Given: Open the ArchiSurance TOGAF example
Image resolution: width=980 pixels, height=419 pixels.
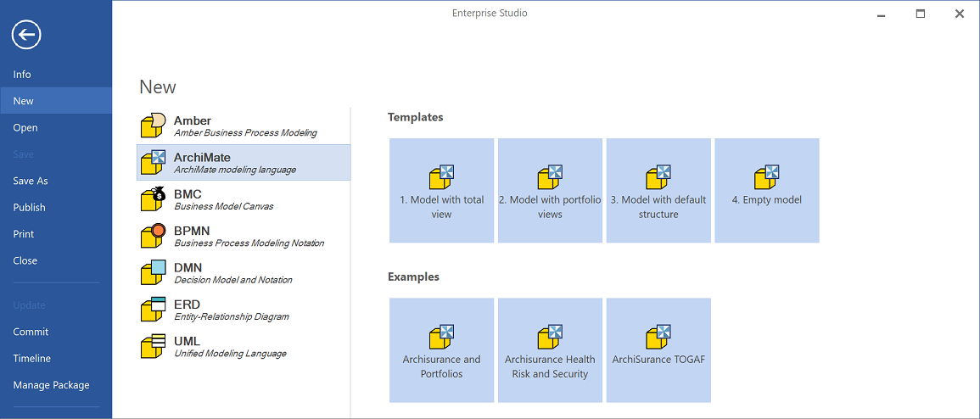Looking at the screenshot, I should click(x=658, y=350).
